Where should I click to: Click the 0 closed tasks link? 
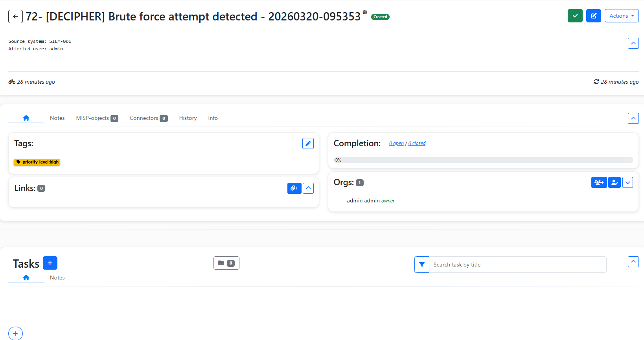pos(417,143)
